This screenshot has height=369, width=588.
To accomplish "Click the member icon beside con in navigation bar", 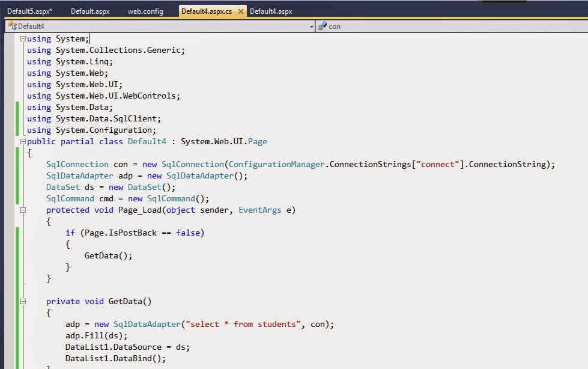I will click(x=323, y=26).
